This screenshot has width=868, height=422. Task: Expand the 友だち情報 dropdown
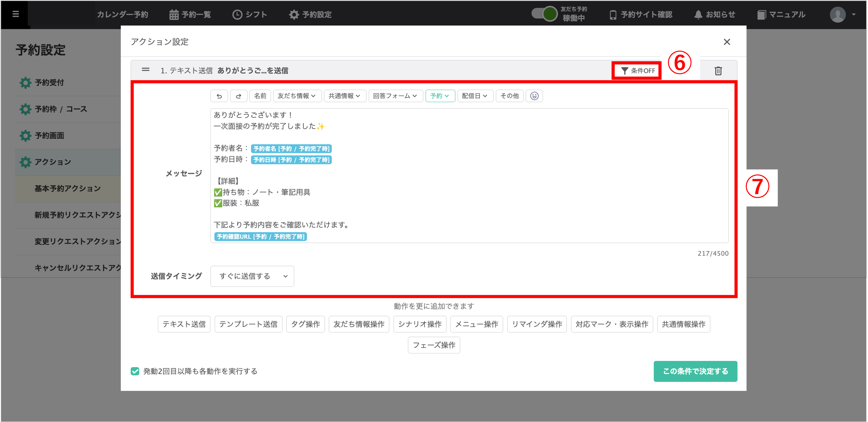[x=297, y=96]
